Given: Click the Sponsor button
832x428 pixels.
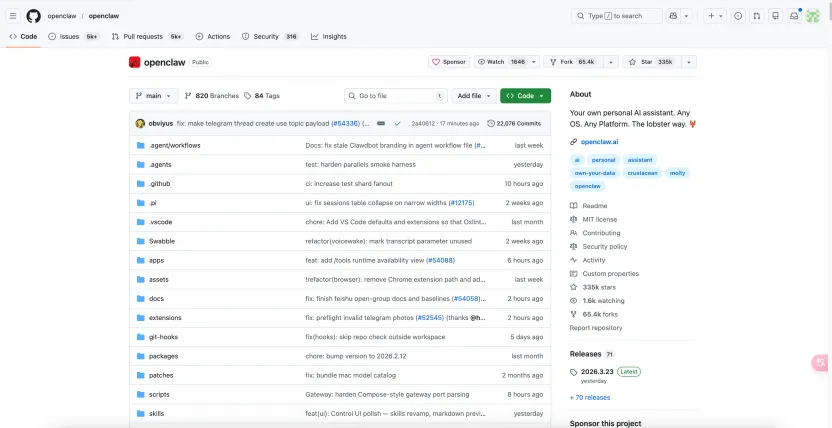Looking at the screenshot, I should click(449, 62).
